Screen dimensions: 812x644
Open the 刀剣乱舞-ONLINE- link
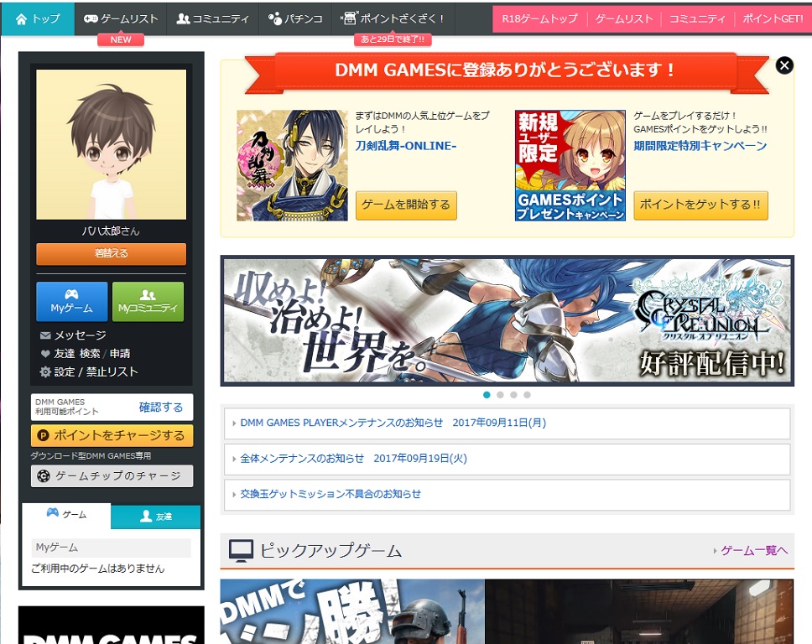click(x=406, y=146)
